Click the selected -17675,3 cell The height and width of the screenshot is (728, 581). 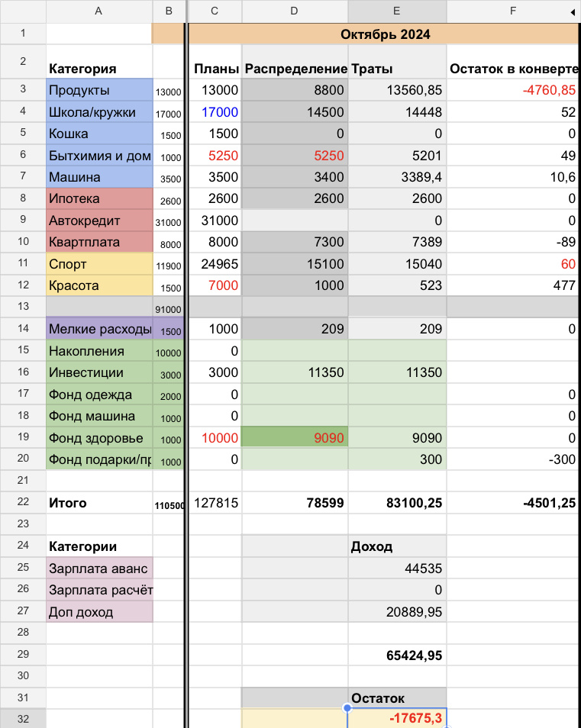397,718
